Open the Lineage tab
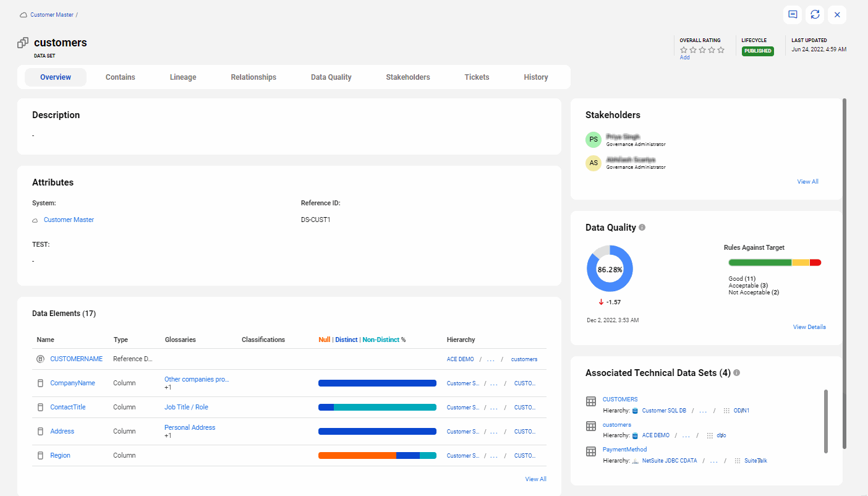The width and height of the screenshot is (868, 496). click(183, 77)
